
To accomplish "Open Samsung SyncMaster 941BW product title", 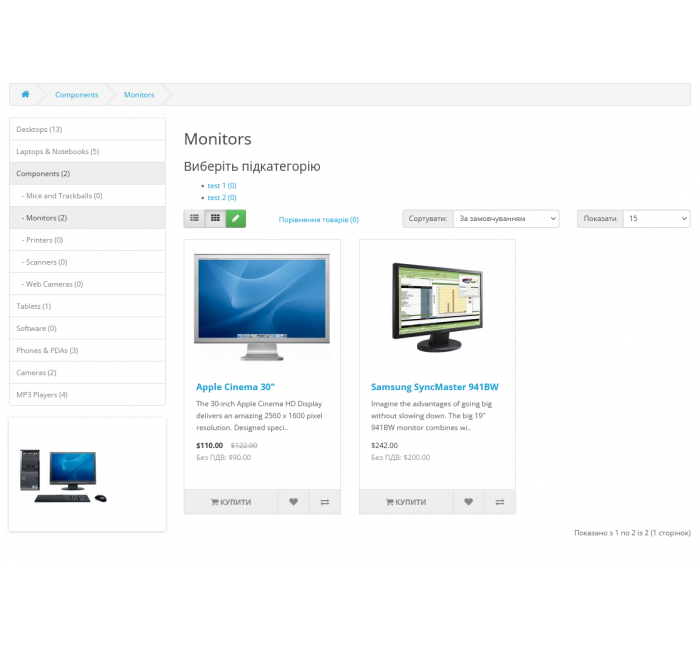I will (435, 387).
